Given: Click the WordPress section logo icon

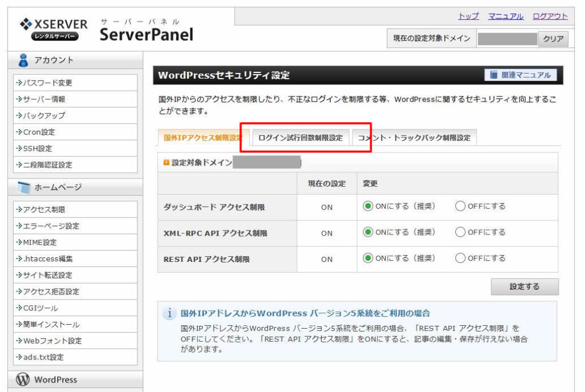Looking at the screenshot, I should click(23, 379).
